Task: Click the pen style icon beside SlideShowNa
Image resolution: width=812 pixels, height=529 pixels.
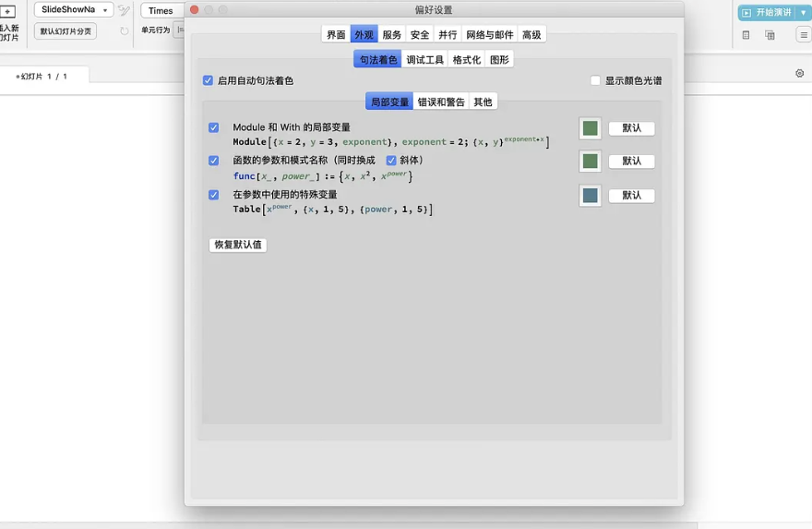Action: (x=124, y=10)
